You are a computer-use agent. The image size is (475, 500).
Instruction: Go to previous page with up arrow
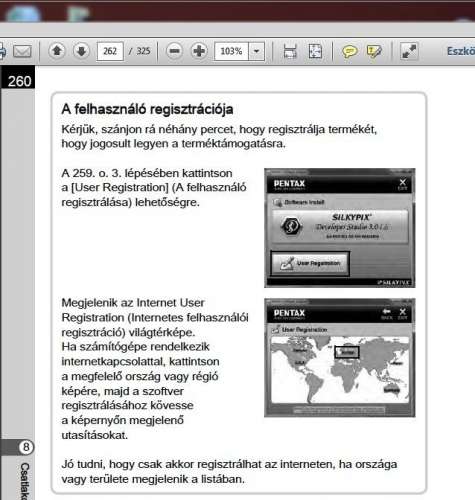pos(57,51)
